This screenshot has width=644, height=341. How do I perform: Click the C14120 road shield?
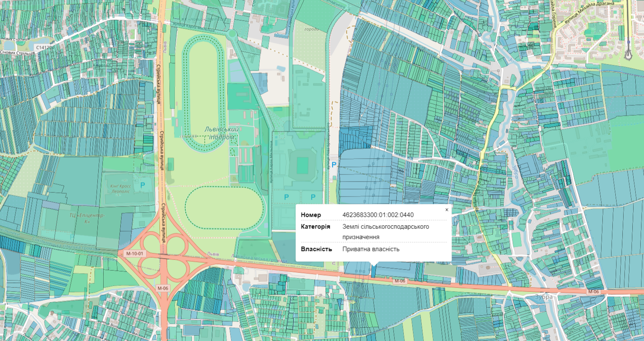pos(45,47)
